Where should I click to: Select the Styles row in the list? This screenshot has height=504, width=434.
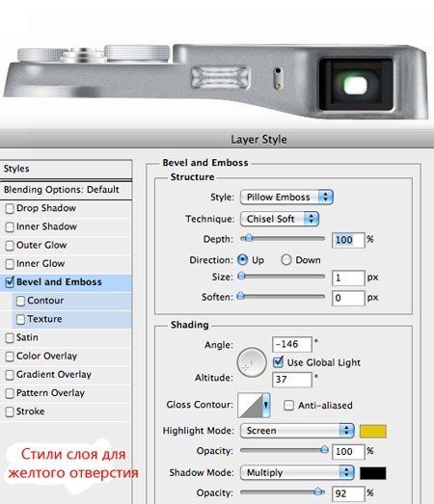66,169
